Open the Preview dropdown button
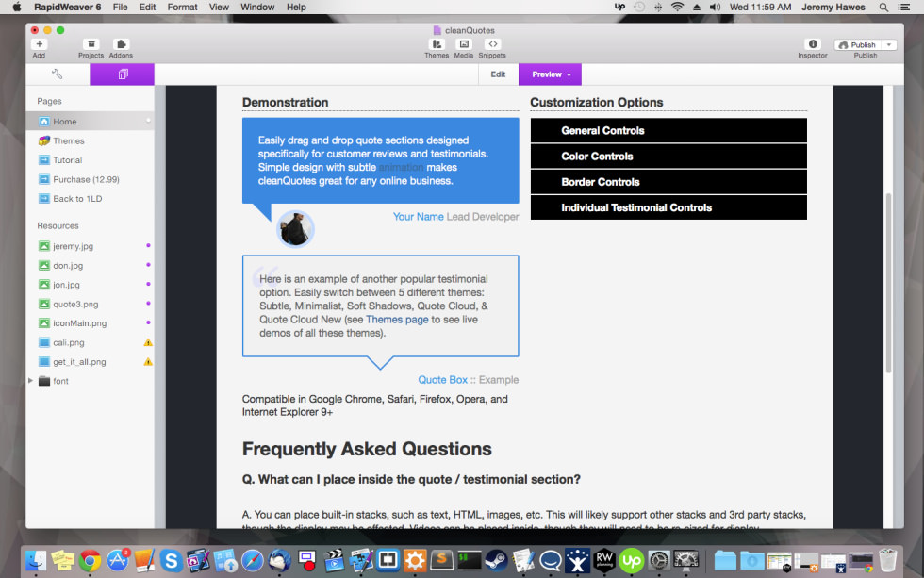The height and width of the screenshot is (578, 924). click(551, 74)
